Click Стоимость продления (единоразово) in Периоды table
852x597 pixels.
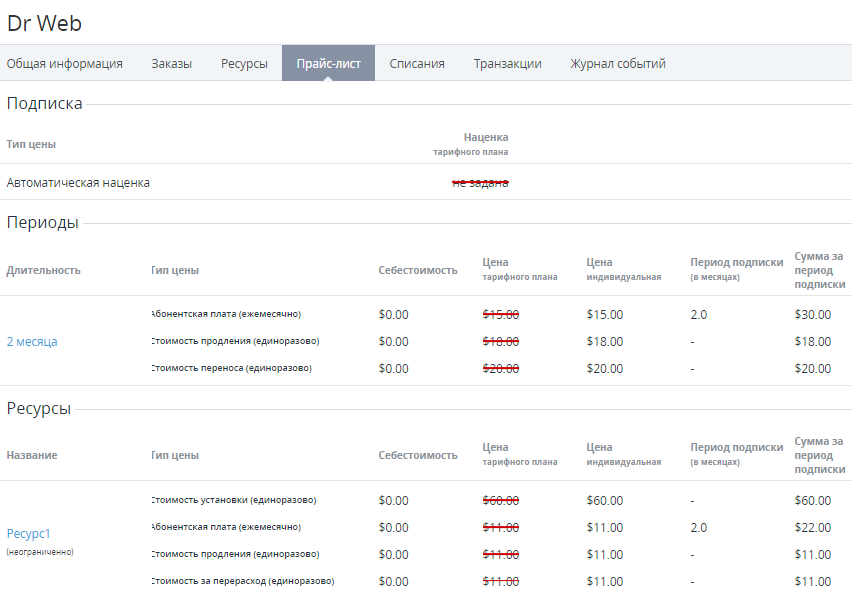coord(235,341)
